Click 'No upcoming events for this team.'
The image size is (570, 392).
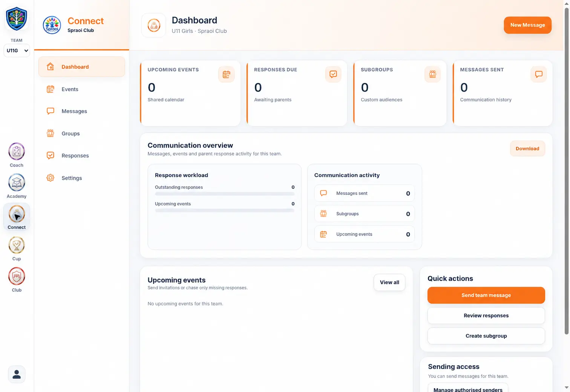point(185,304)
